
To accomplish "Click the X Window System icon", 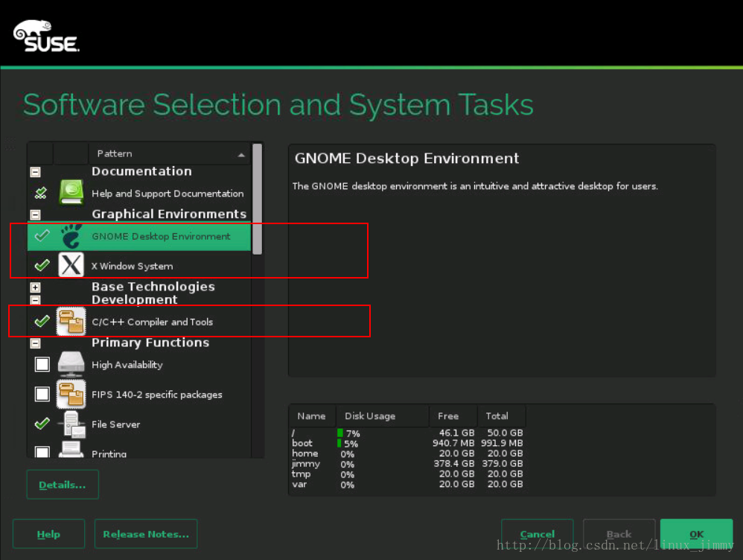I will [71, 265].
